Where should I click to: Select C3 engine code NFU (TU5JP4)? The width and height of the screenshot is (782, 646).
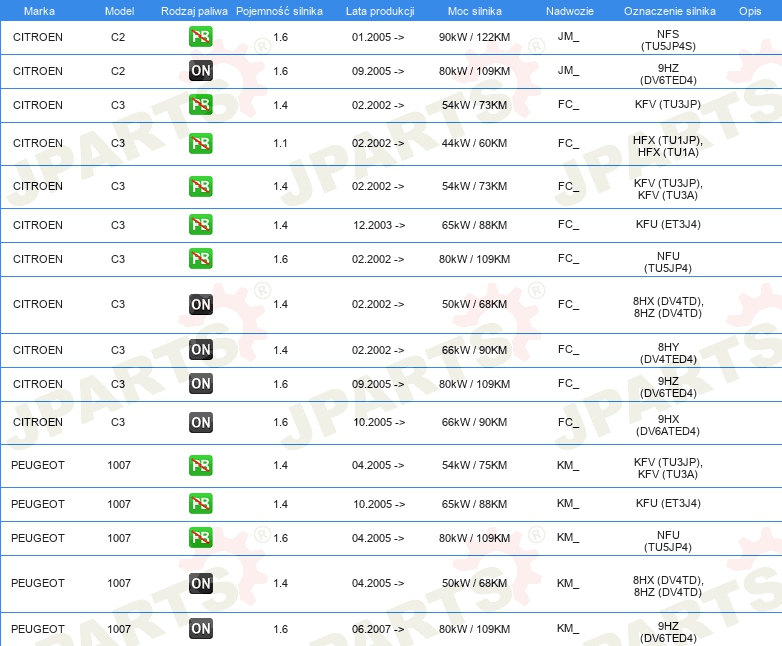(668, 262)
